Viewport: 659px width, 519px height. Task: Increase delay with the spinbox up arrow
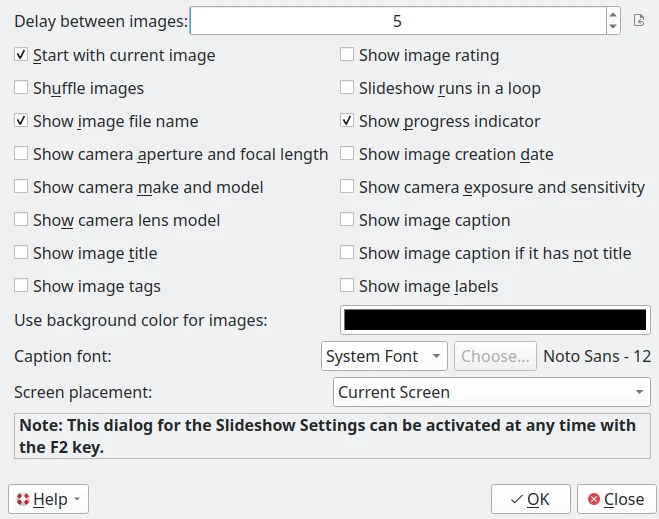pyautogui.click(x=613, y=14)
